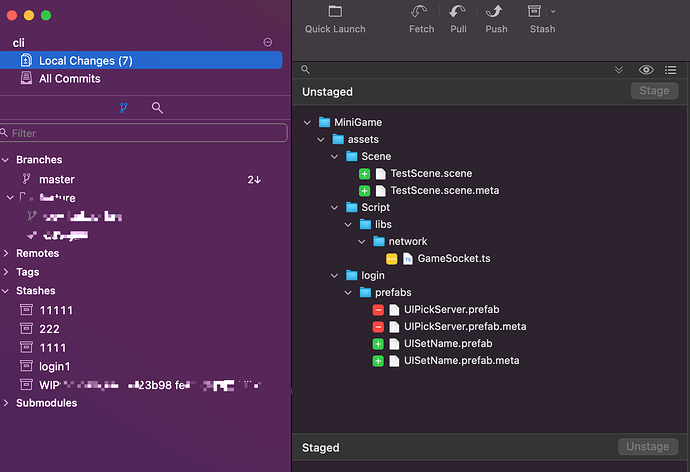Focus the sidebar Filter field
The width and height of the screenshot is (690, 472).
(146, 133)
